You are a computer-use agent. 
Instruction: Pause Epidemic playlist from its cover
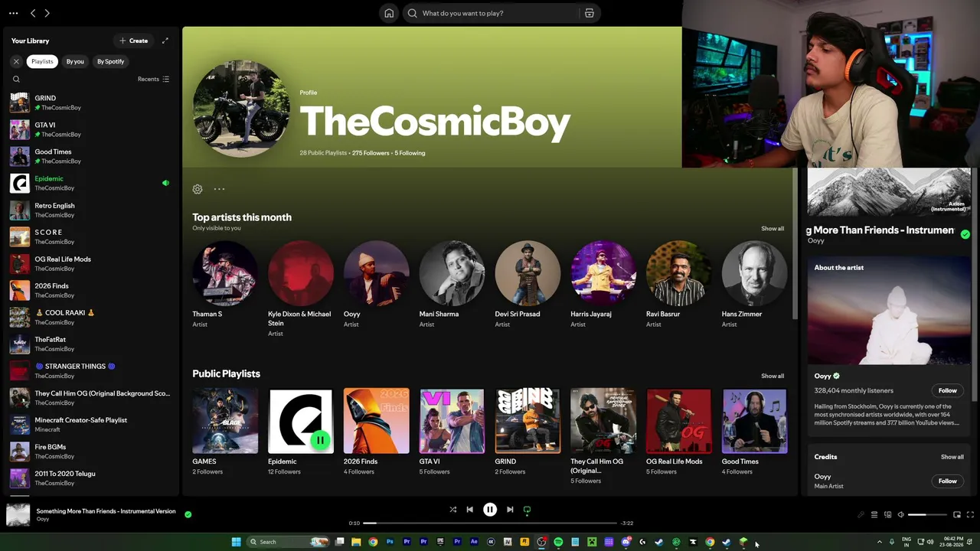319,440
